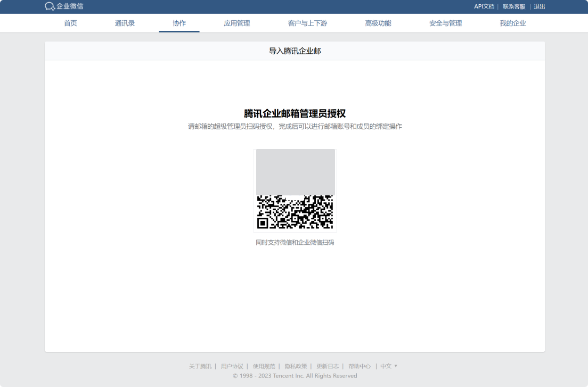Click the Tencent copyright notice text
The image size is (588, 387).
(295, 376)
